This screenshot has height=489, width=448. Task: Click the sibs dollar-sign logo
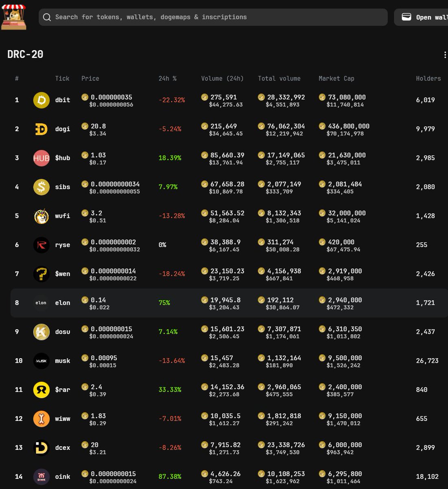point(41,187)
